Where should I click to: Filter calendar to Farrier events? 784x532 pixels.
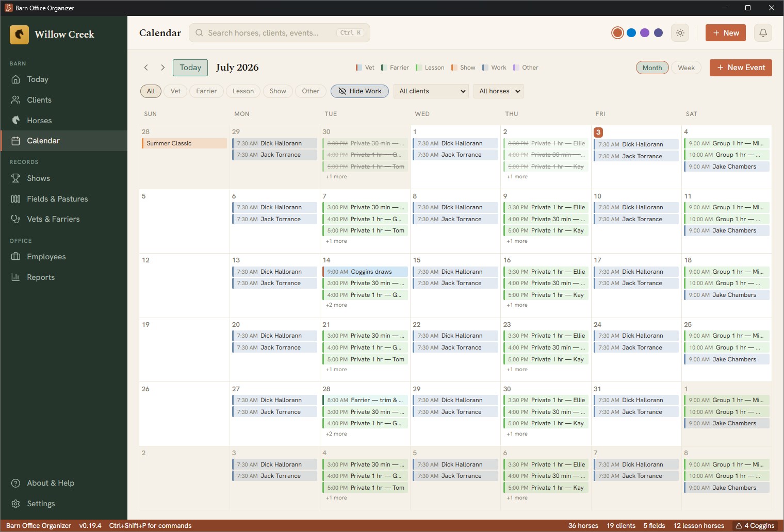[x=206, y=91]
